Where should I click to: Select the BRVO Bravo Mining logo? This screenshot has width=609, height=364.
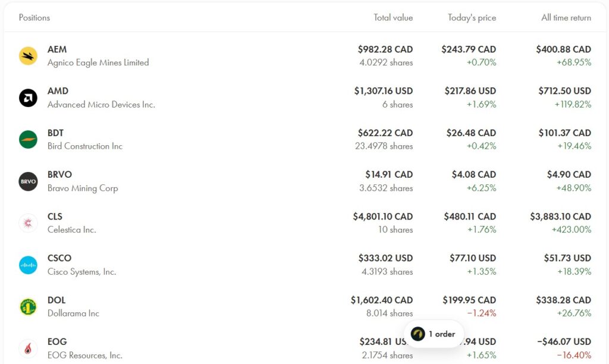coord(28,181)
